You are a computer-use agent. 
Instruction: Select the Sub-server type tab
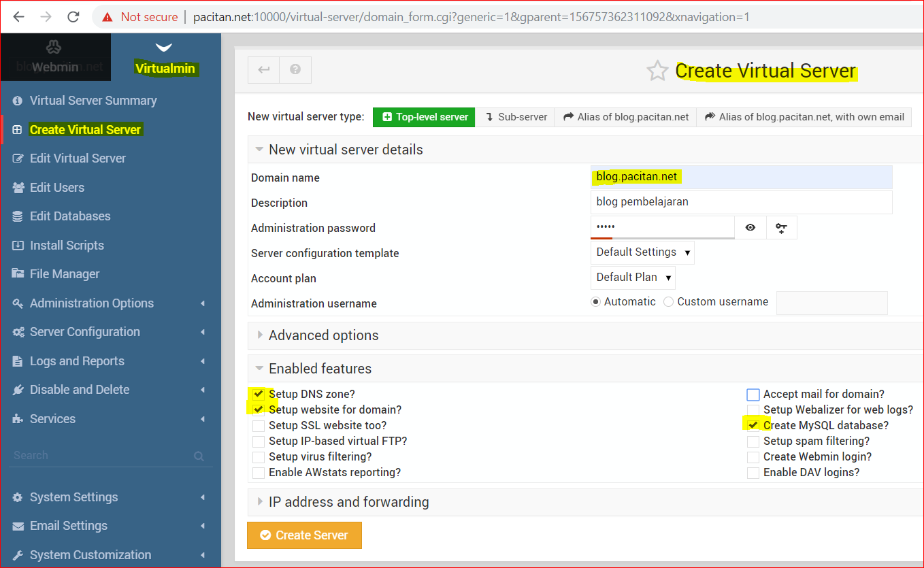tap(516, 117)
